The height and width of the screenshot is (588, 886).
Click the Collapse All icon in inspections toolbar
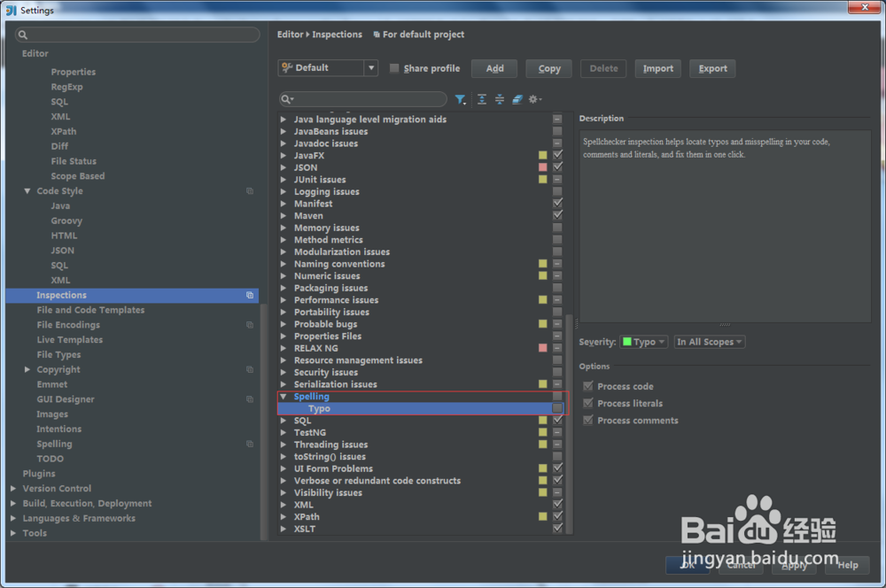(x=500, y=99)
